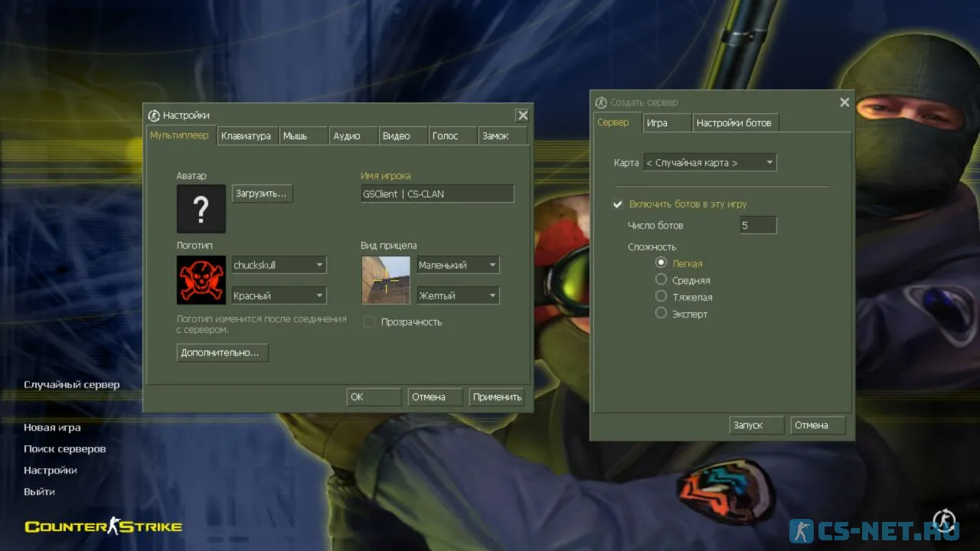The height and width of the screenshot is (551, 980).
Task: Close the Настройки dialog with X
Action: click(522, 116)
